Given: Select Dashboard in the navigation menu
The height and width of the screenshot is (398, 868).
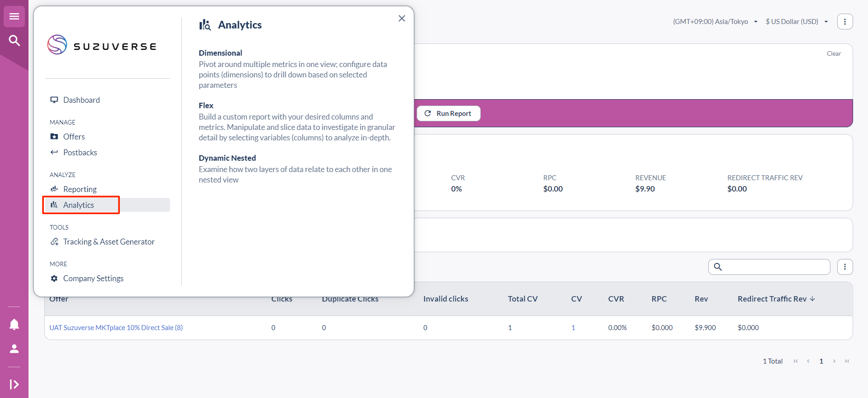Looking at the screenshot, I should click(x=81, y=100).
